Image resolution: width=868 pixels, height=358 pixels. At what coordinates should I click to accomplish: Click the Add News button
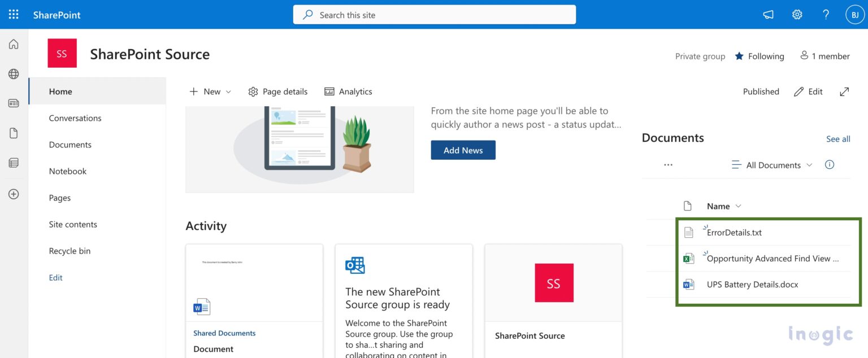(463, 150)
